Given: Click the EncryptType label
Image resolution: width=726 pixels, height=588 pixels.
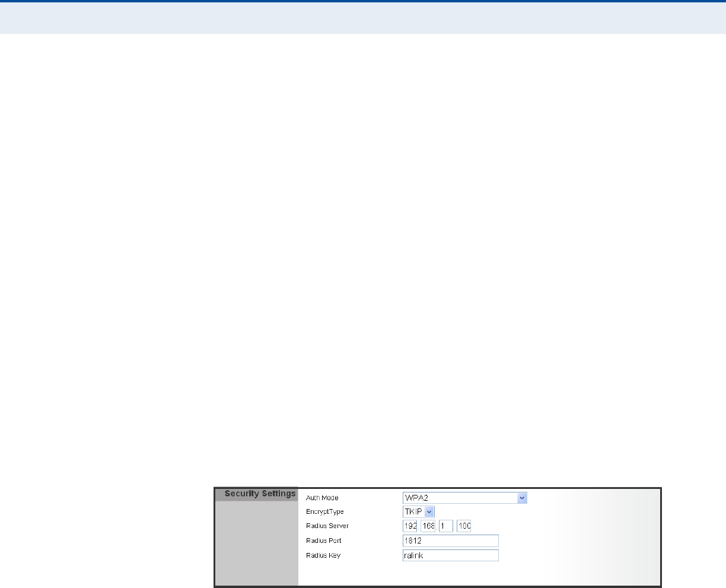Looking at the screenshot, I should [x=324, y=511].
